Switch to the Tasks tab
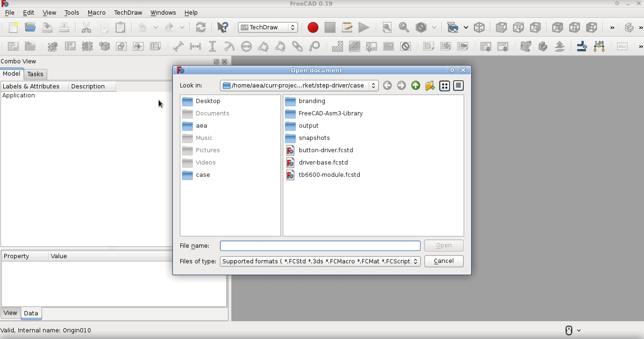The image size is (644, 339). pyautogui.click(x=35, y=74)
